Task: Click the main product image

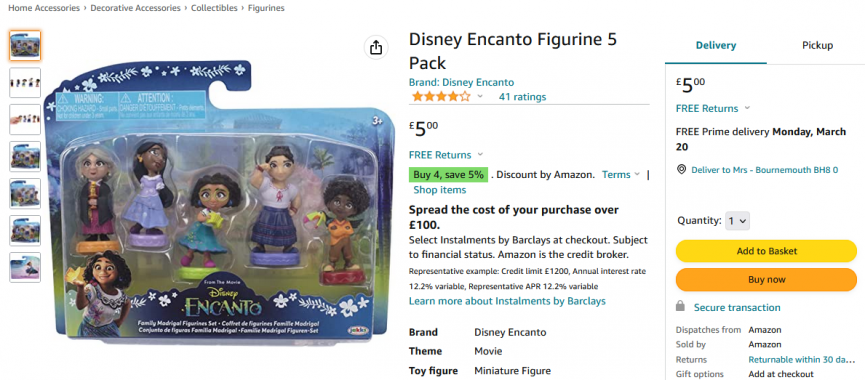Action: (x=220, y=200)
